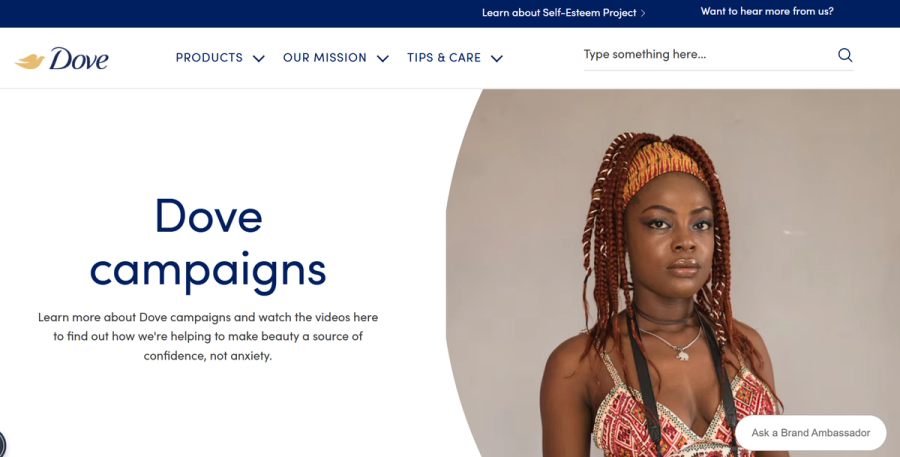The height and width of the screenshot is (457, 900).
Task: Click the arrow beside Self-Esteem Project
Action: click(x=643, y=13)
